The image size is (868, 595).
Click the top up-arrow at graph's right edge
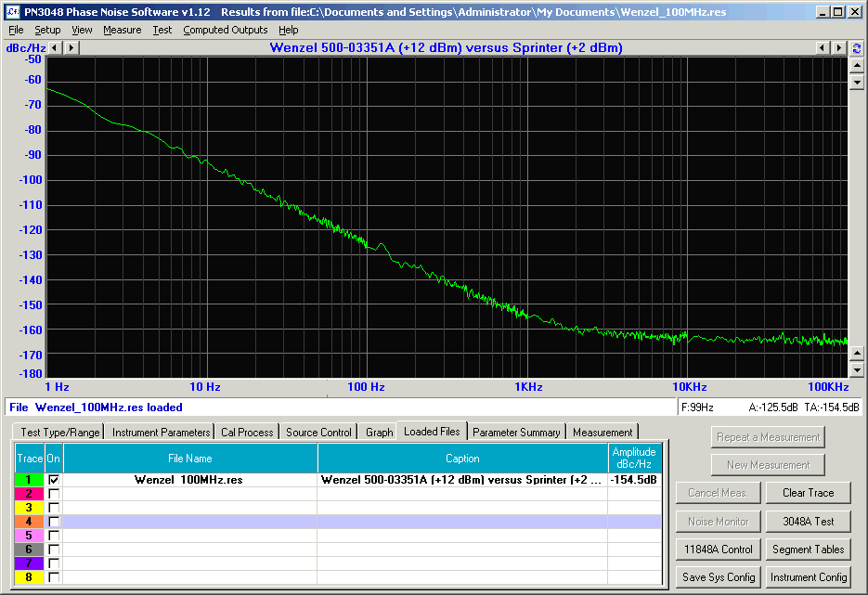[x=857, y=65]
